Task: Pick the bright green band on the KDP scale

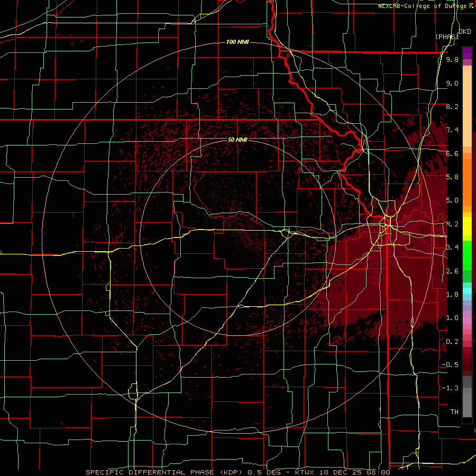Action: point(467,257)
